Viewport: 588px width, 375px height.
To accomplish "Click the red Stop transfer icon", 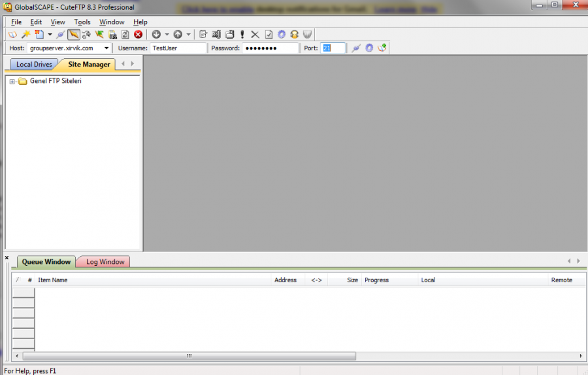I will [x=139, y=35].
